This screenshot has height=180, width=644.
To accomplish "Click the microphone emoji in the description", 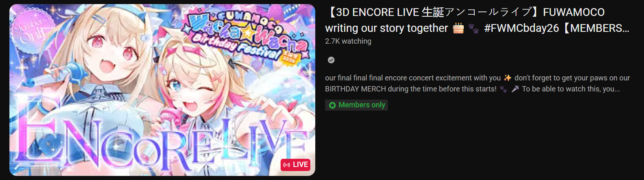I will (515, 89).
